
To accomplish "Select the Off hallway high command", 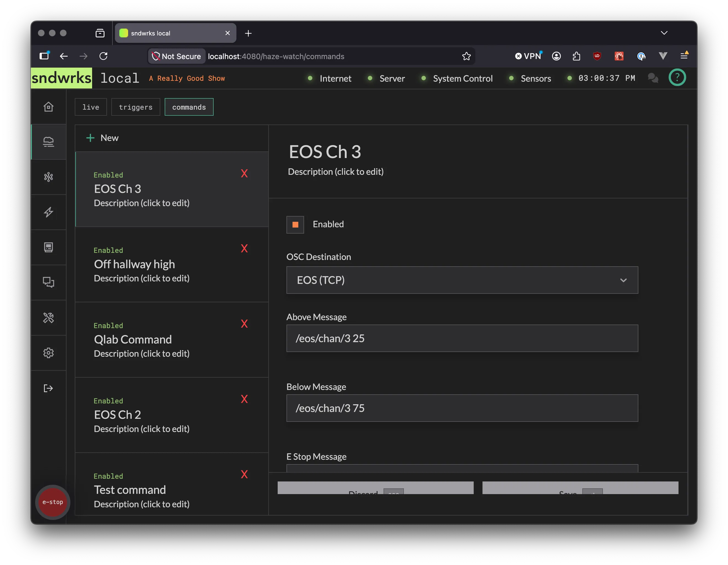I will 172,265.
